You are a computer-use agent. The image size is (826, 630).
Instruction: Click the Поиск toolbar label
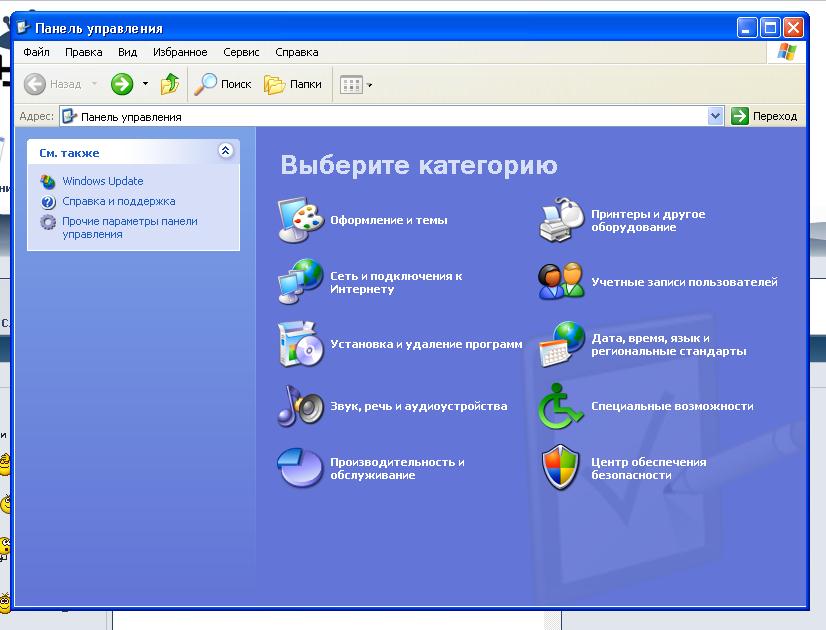pyautogui.click(x=236, y=84)
